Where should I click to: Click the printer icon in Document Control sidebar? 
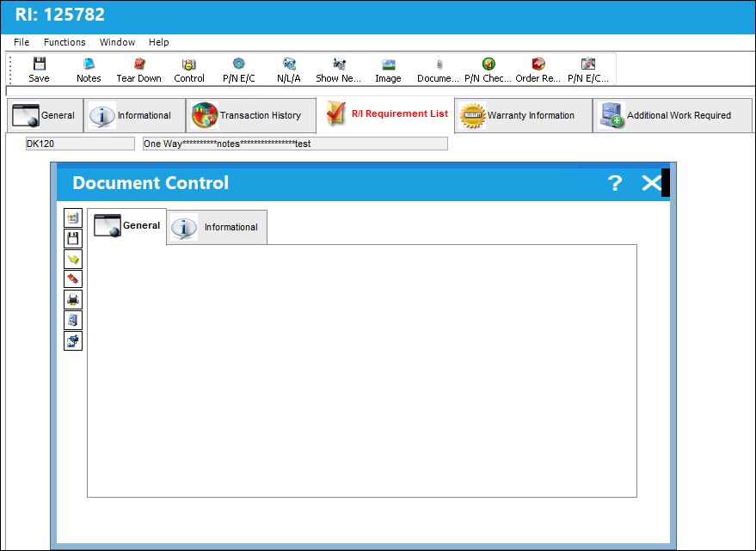(73, 300)
